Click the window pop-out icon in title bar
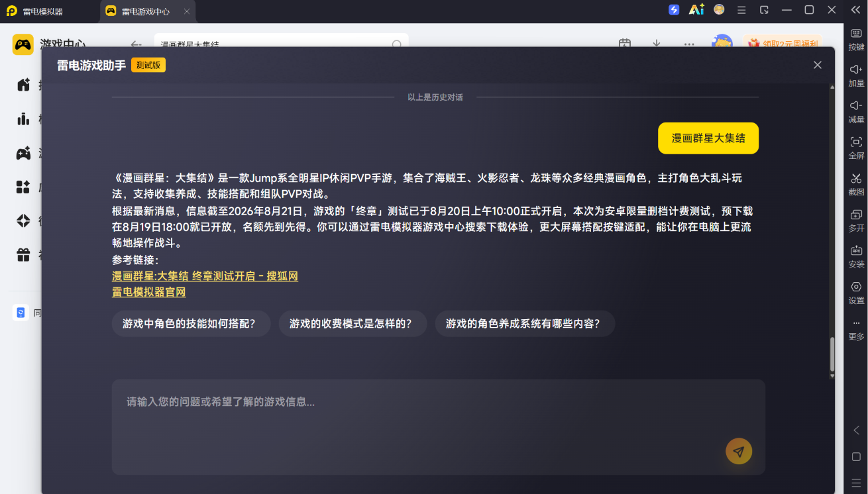Viewport: 868px width, 494px height. click(x=764, y=10)
